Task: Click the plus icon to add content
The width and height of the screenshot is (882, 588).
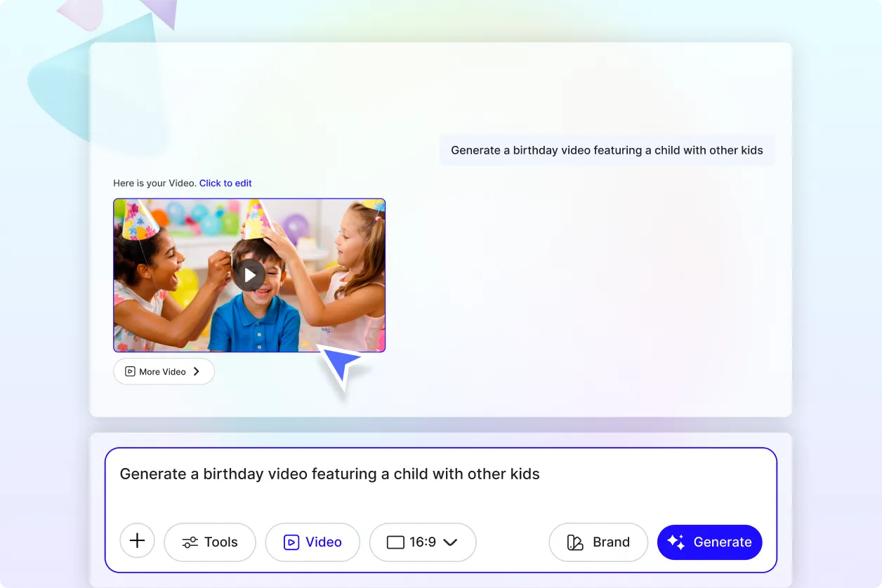Action: (x=137, y=541)
